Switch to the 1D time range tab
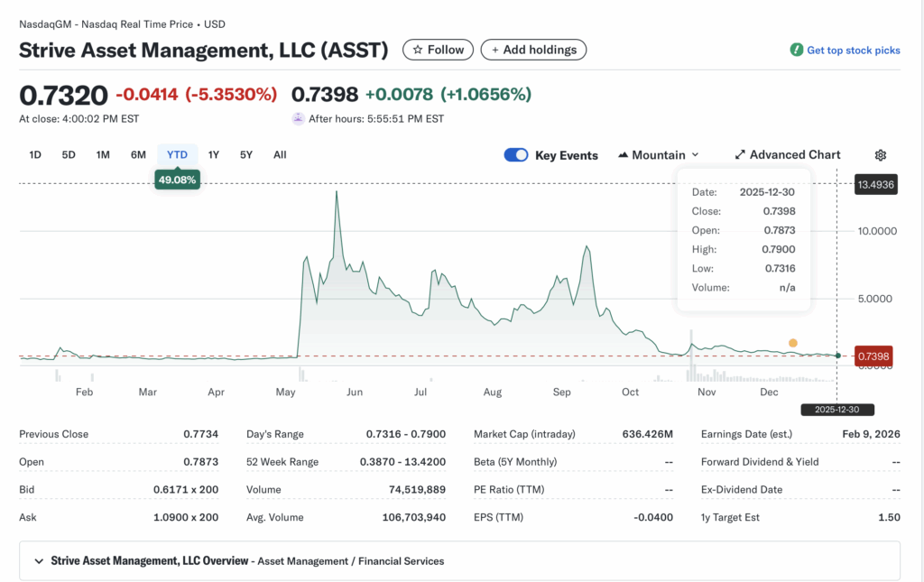Image resolution: width=924 pixels, height=582 pixels. [34, 154]
